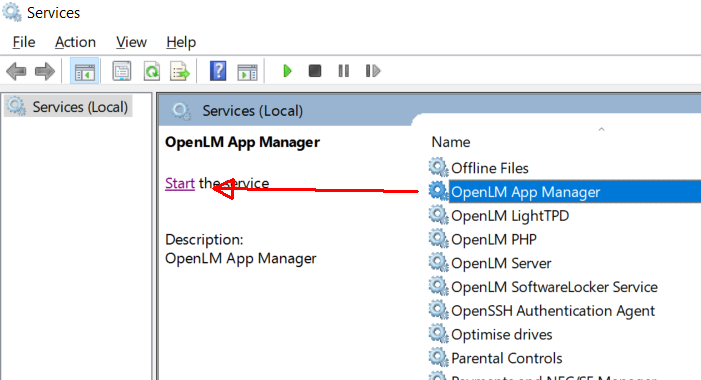
Task: Select the OpenLM Server service
Action: 501,263
